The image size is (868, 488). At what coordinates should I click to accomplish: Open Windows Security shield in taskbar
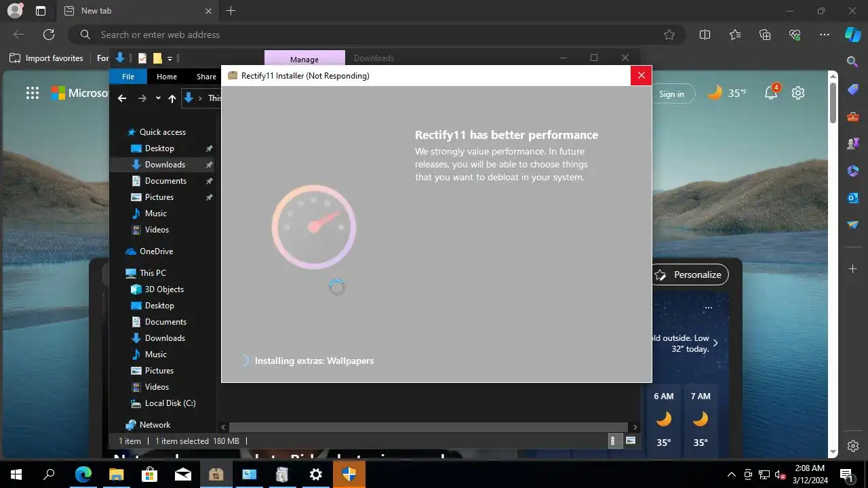(x=349, y=474)
